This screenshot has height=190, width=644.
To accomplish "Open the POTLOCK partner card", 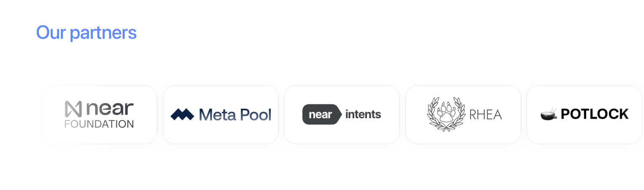I will [x=584, y=115].
